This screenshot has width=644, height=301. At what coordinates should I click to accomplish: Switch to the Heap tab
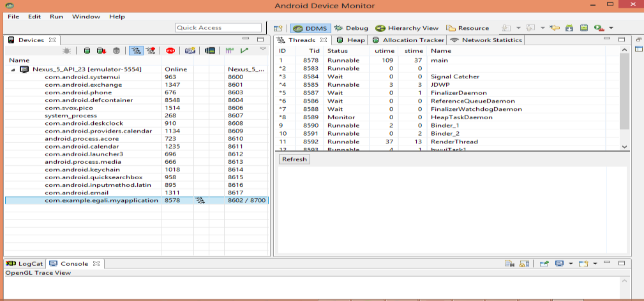tap(351, 40)
